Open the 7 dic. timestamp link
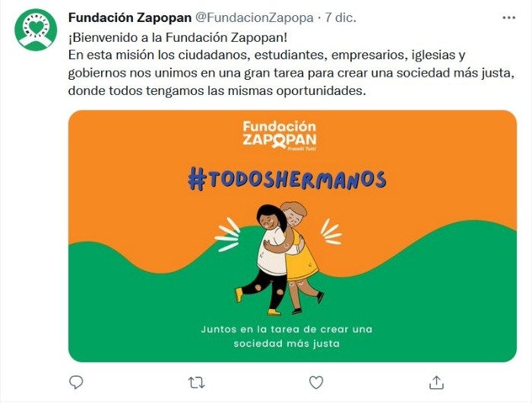 pyautogui.click(x=340, y=17)
